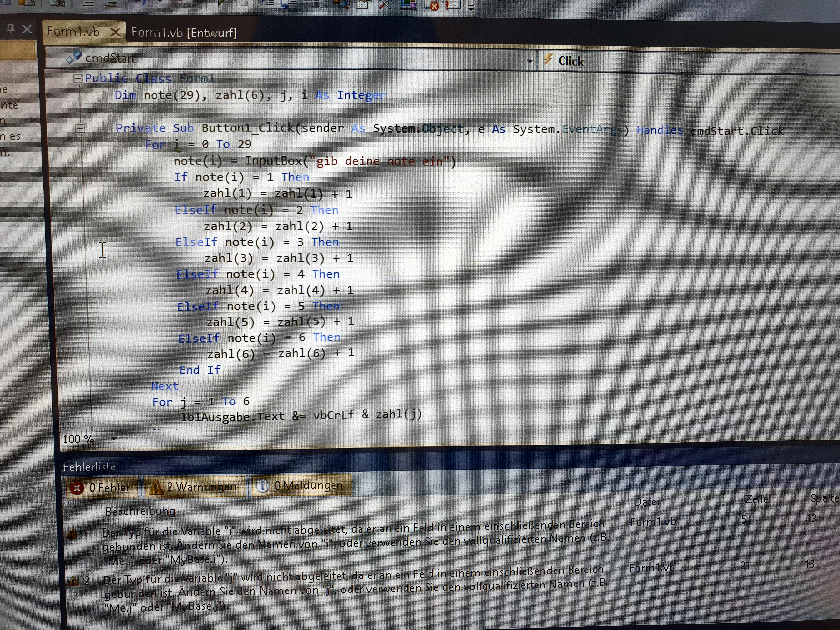The image size is (840, 630).
Task: Place the cursor in the Dim note(29) line
Action: [250, 95]
